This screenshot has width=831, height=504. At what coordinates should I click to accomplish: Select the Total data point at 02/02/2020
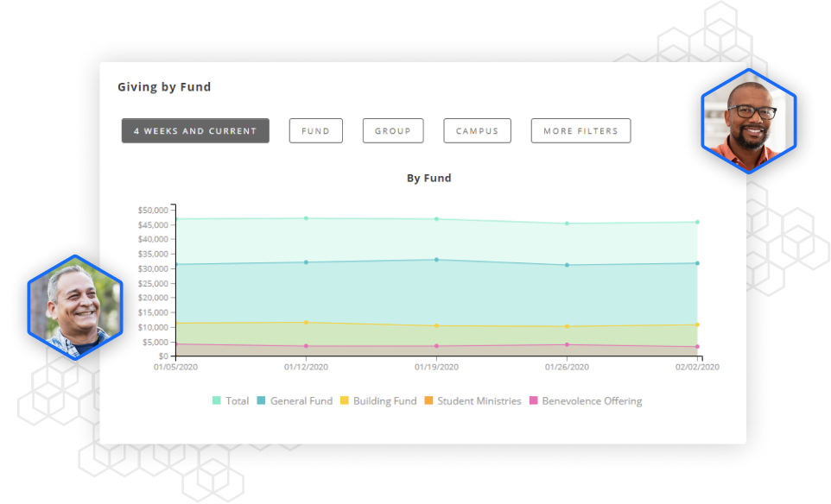(x=697, y=222)
